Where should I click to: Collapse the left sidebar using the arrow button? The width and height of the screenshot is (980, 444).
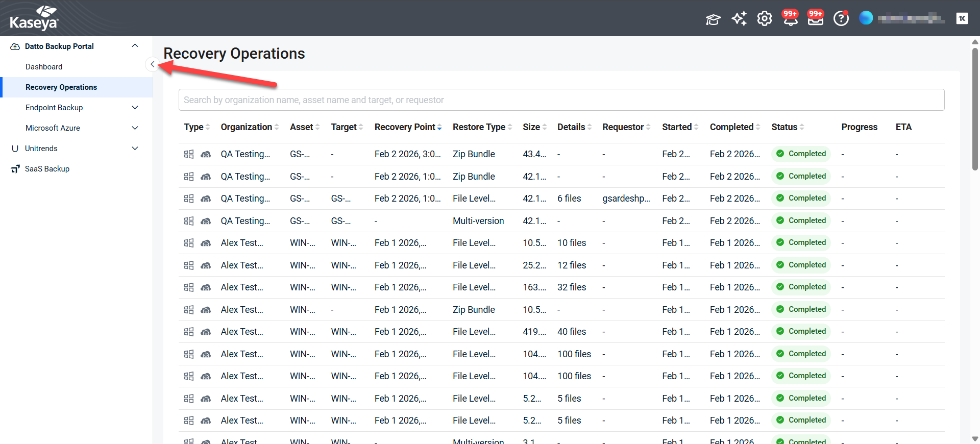point(152,64)
